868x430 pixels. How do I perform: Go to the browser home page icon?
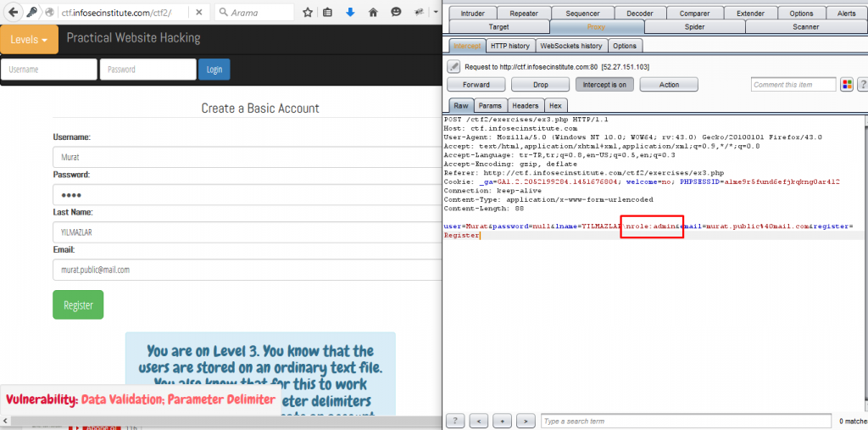pyautogui.click(x=373, y=13)
